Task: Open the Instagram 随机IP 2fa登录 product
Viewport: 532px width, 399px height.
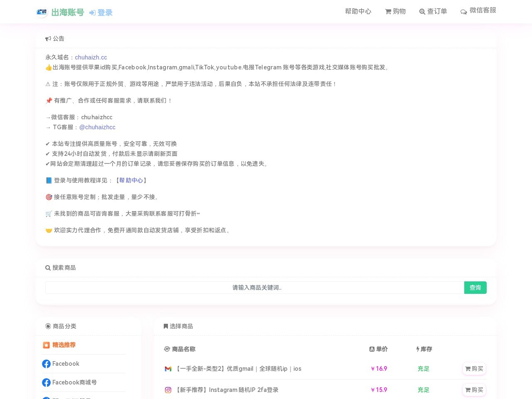Action: tap(227, 390)
